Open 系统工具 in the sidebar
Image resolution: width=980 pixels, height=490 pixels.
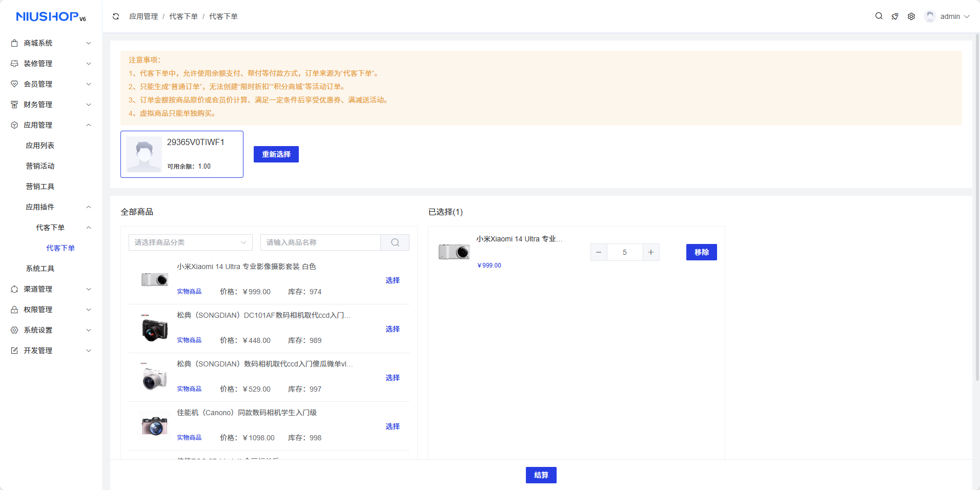[40, 269]
